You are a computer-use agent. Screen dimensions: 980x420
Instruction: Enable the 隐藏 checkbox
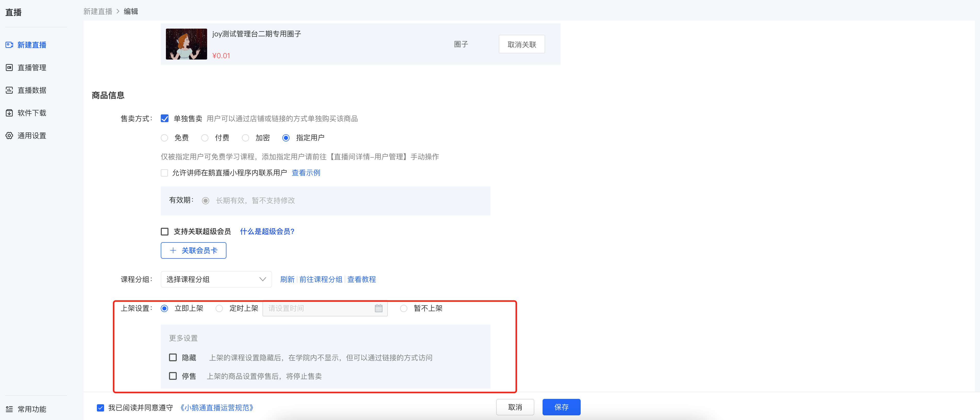click(173, 358)
